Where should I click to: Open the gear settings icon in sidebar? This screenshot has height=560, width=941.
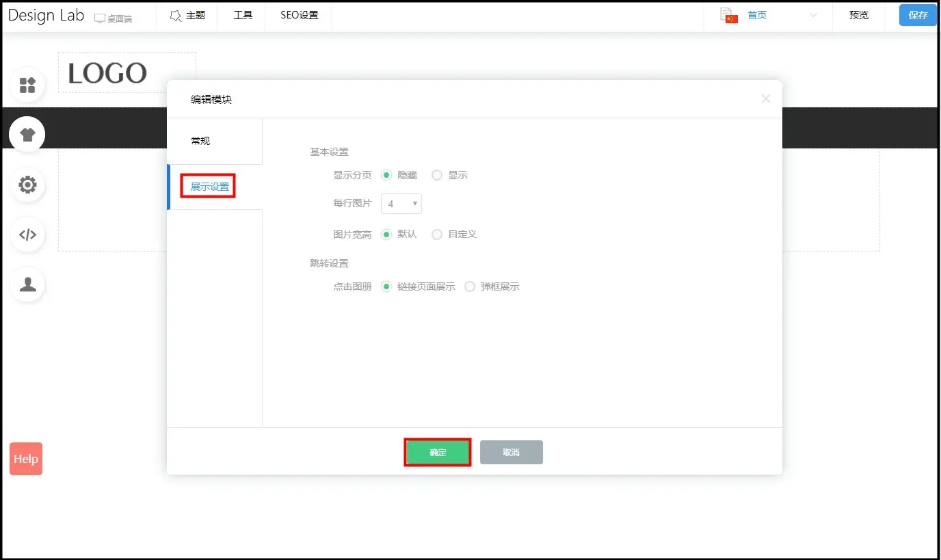coord(27,185)
